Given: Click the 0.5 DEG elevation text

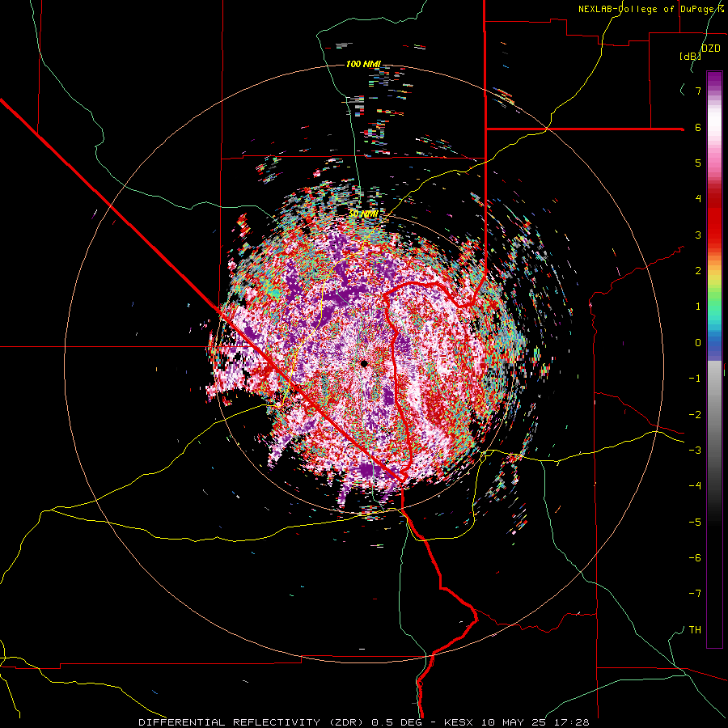Looking at the screenshot, I should (396, 722).
